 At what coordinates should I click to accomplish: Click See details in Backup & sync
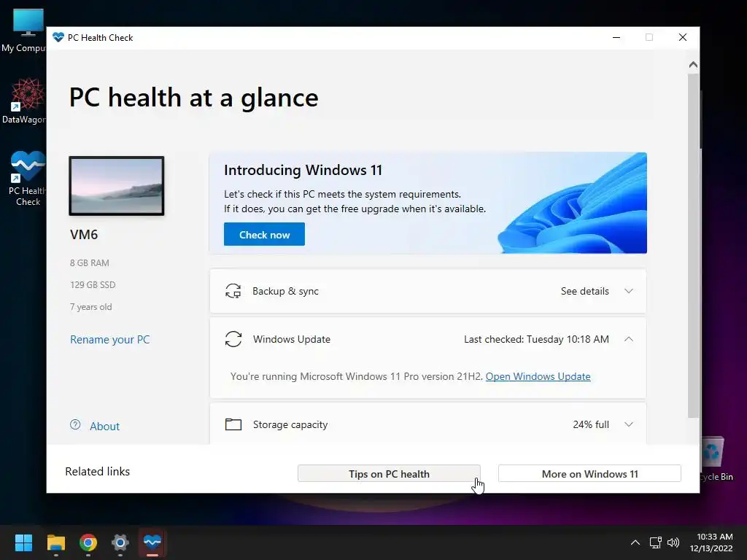coord(584,291)
